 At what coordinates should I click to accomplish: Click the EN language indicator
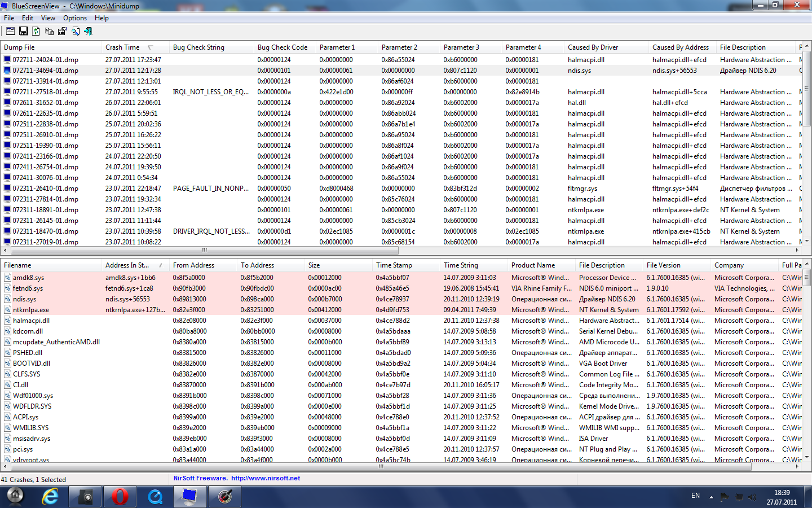pos(695,496)
